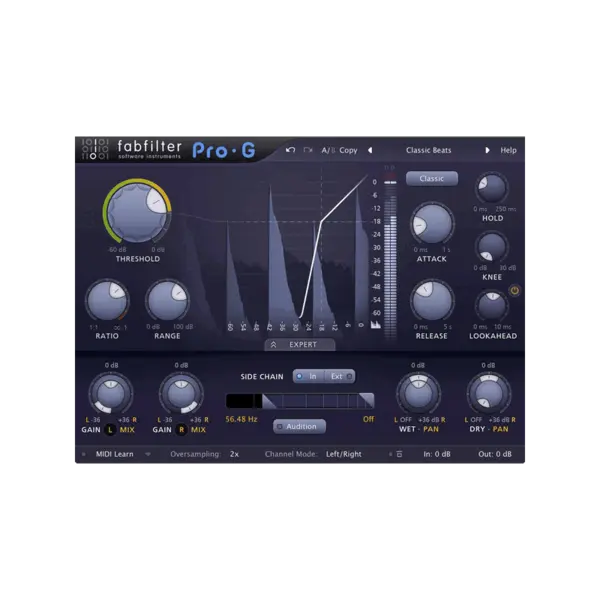600x600 pixels.
Task: Click the In: 0 dB level readout
Action: 437,454
